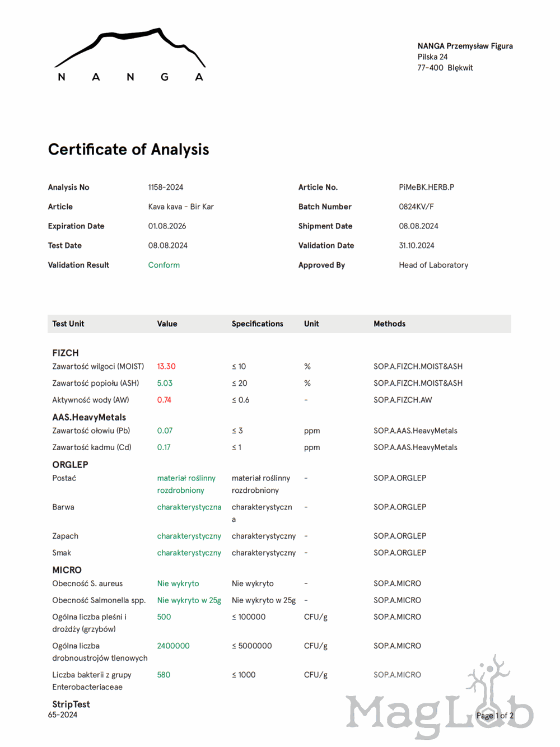
Task: Click the AAS.HeavyMetals section heading
Action: click(x=89, y=417)
